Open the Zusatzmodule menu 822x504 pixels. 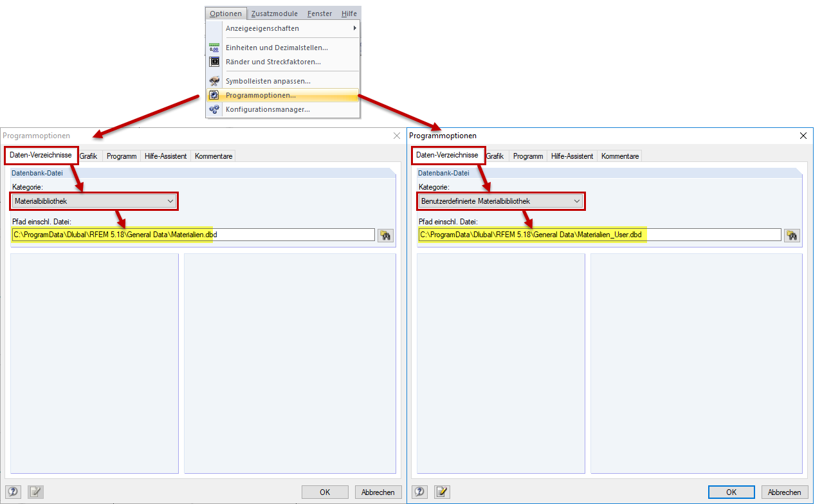pos(275,14)
